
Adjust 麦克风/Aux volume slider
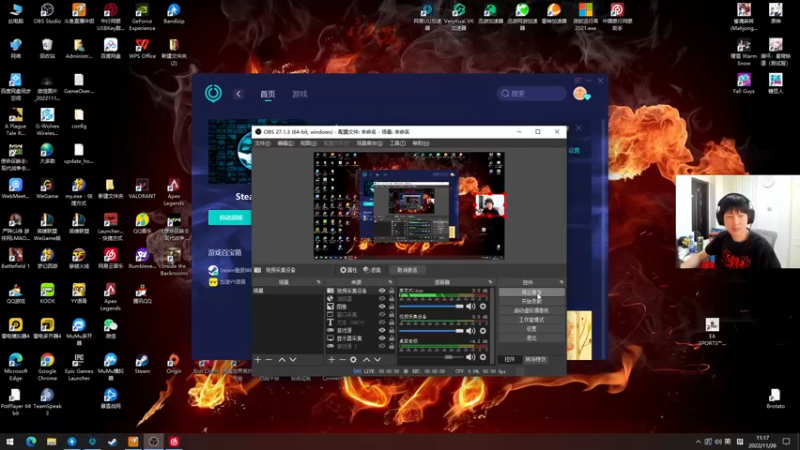pos(432,306)
